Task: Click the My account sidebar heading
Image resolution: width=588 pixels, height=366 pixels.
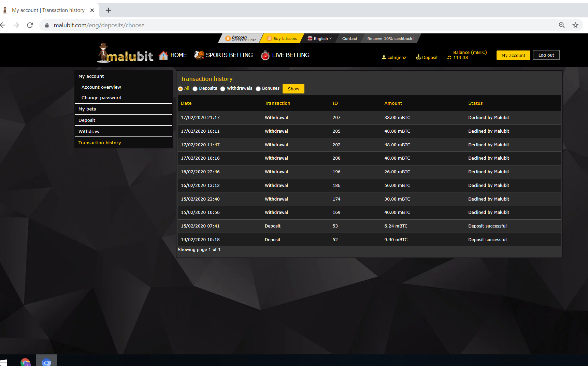Action: [x=91, y=76]
